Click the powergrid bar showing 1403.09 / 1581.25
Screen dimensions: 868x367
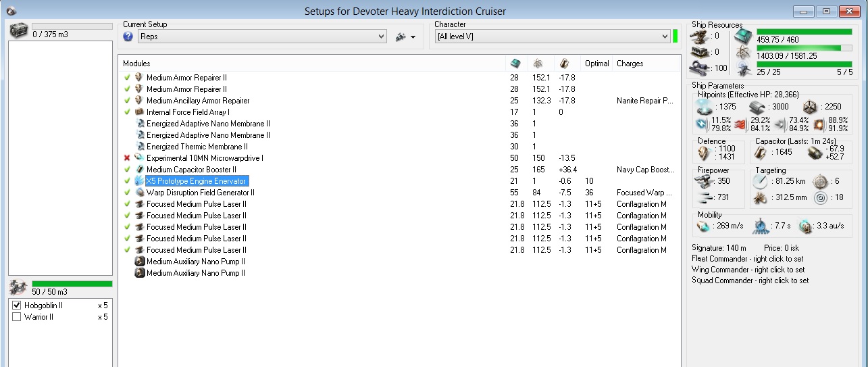pyautogui.click(x=805, y=48)
